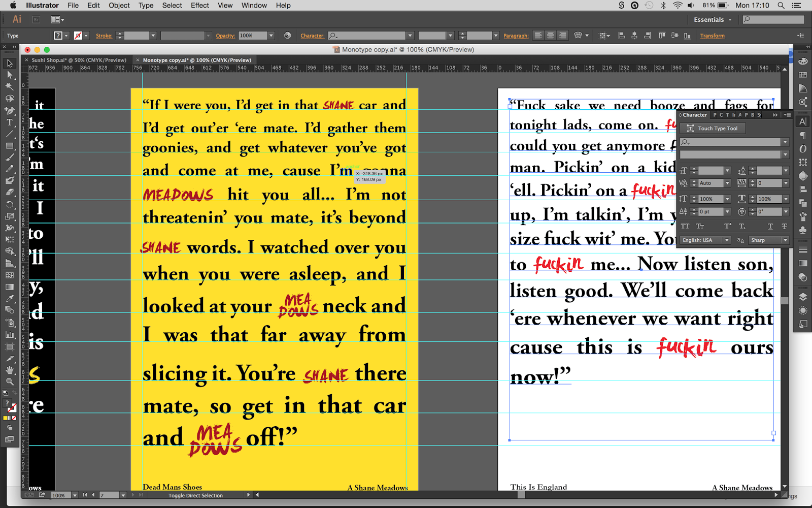Screen dimensions: 812x508
Task: Select the Eraser tool
Action: coord(10,193)
